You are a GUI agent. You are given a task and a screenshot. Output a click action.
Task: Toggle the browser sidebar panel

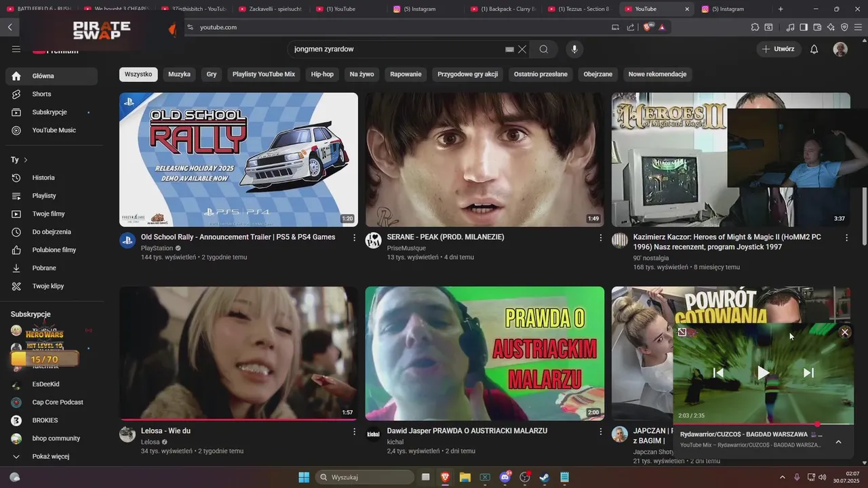click(804, 27)
